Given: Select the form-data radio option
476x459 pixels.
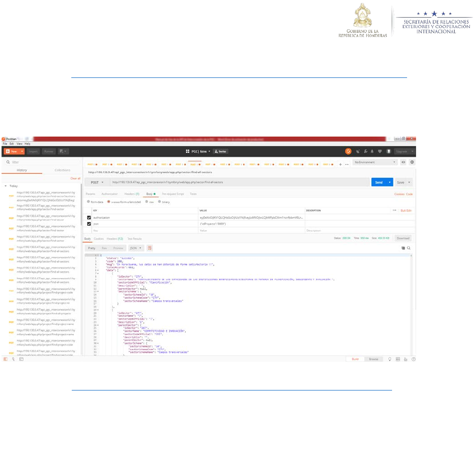Looking at the screenshot, I should 88,202.
